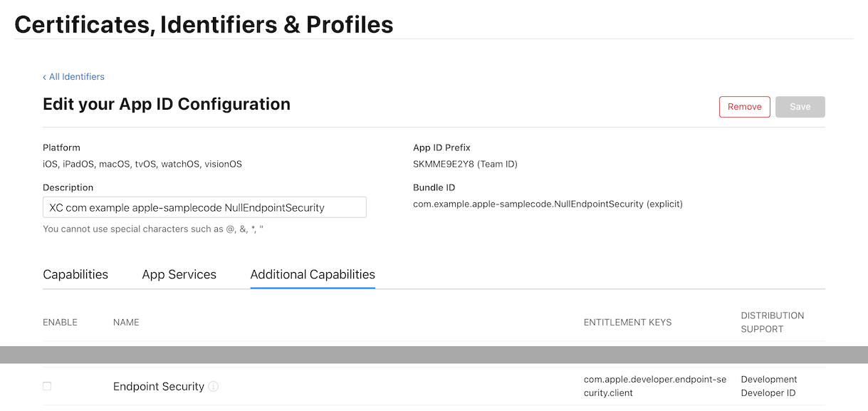Viewport: 868px width, 411px height.
Task: Click the platform list starting with iOS
Action: [x=142, y=164]
